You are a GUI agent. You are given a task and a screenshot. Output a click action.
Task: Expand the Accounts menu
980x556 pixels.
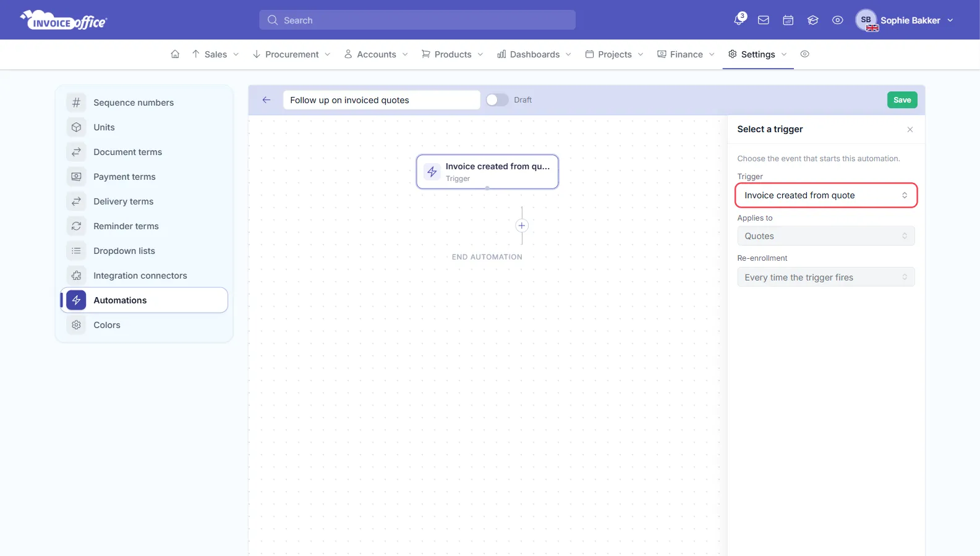376,54
